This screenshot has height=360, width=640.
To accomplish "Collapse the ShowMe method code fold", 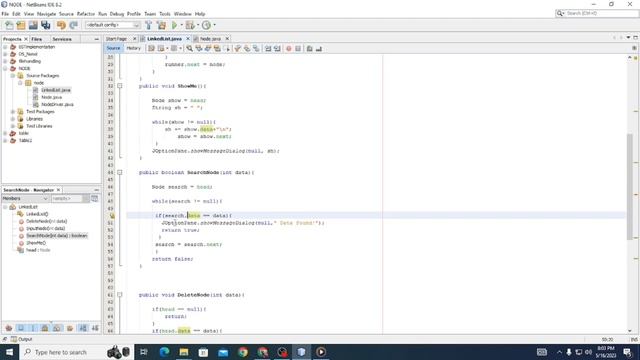I will coord(120,86).
